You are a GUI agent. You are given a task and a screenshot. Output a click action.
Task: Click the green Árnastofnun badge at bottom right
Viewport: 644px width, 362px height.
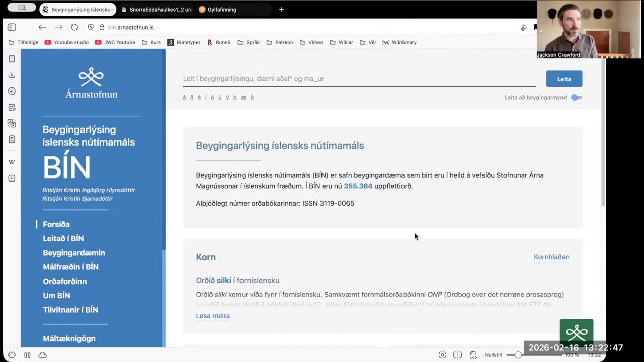coord(577,332)
